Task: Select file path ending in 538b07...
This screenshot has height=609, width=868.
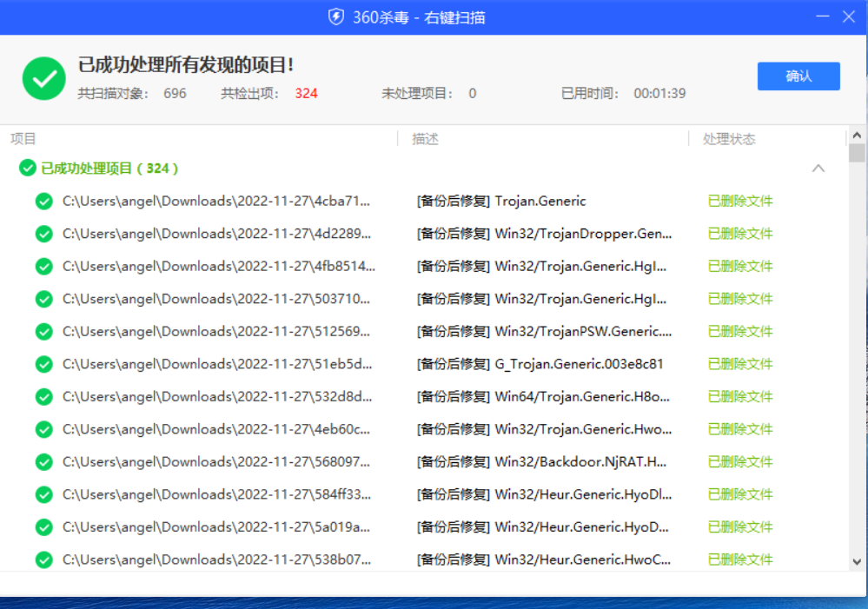Action: (216, 560)
